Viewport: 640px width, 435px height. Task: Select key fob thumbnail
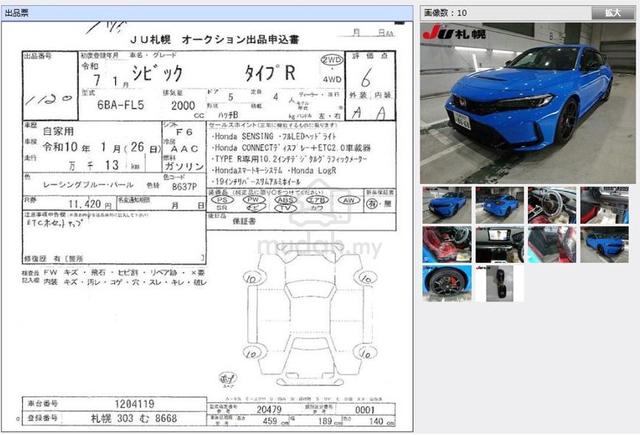500,284
